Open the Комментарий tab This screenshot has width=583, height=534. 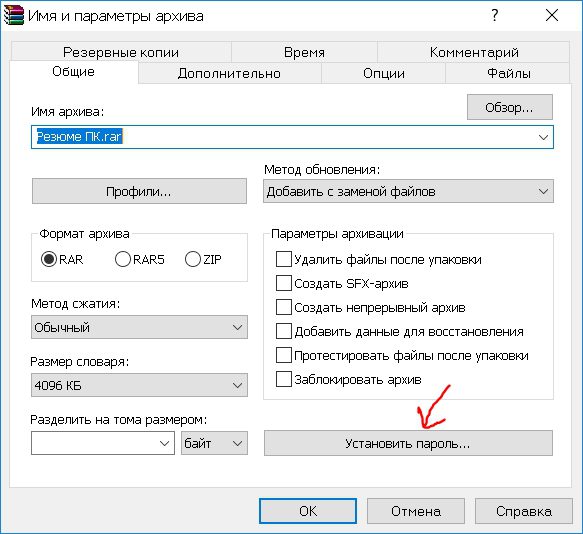(474, 52)
